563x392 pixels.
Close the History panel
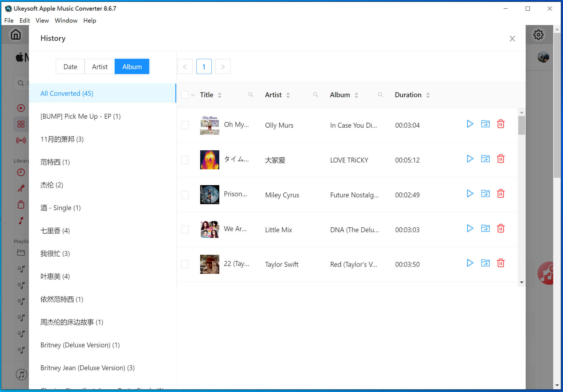tap(512, 39)
